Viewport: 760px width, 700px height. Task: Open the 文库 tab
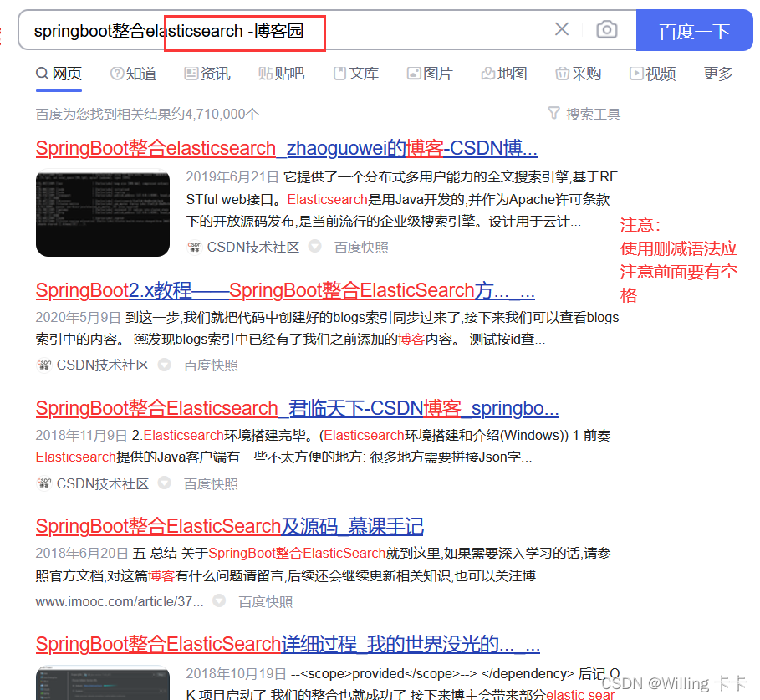pos(356,74)
